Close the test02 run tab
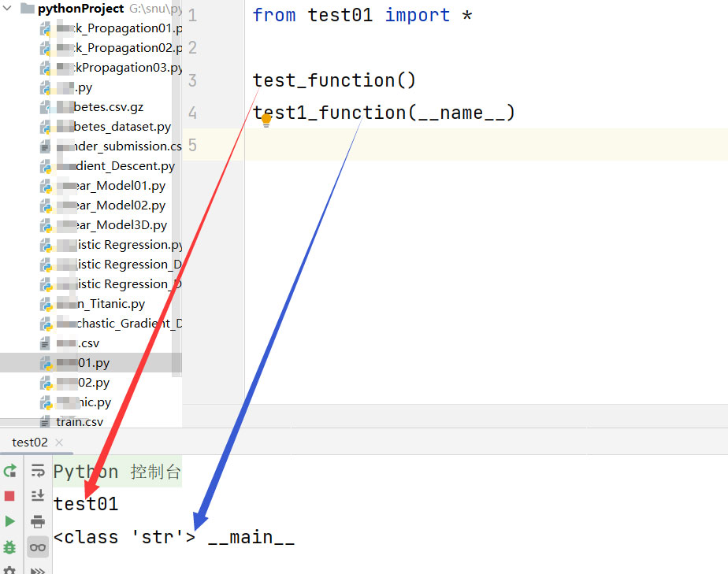Screen dimensions: 728x574 click(x=59, y=443)
